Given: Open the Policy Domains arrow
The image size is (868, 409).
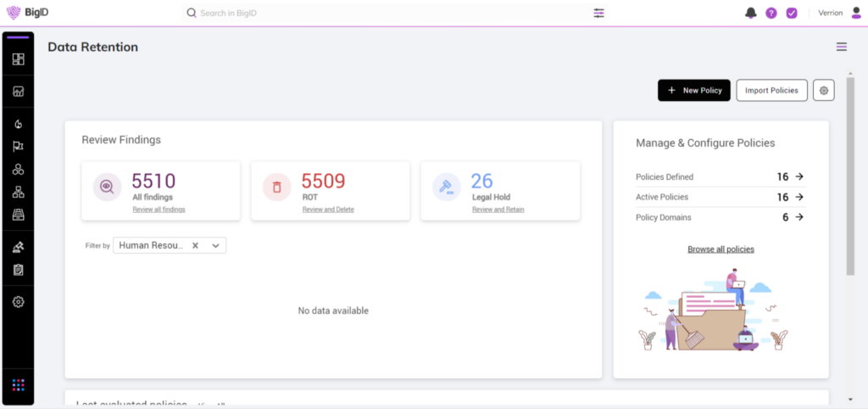Looking at the screenshot, I should click(x=798, y=217).
